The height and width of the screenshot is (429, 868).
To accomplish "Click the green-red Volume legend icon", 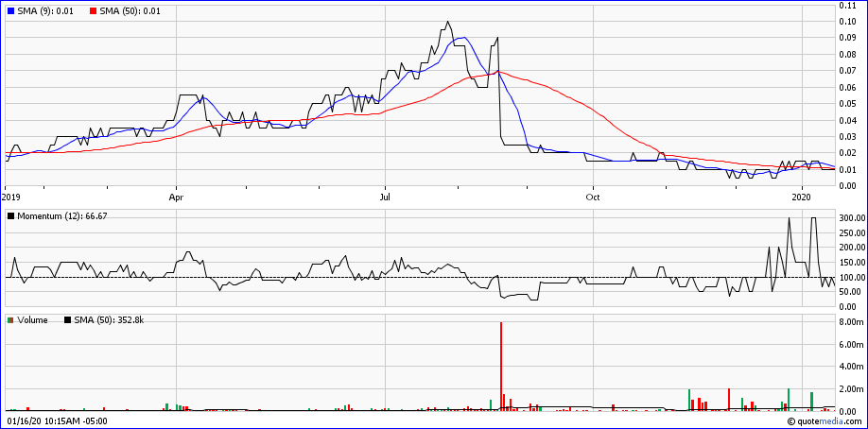I will [10, 320].
